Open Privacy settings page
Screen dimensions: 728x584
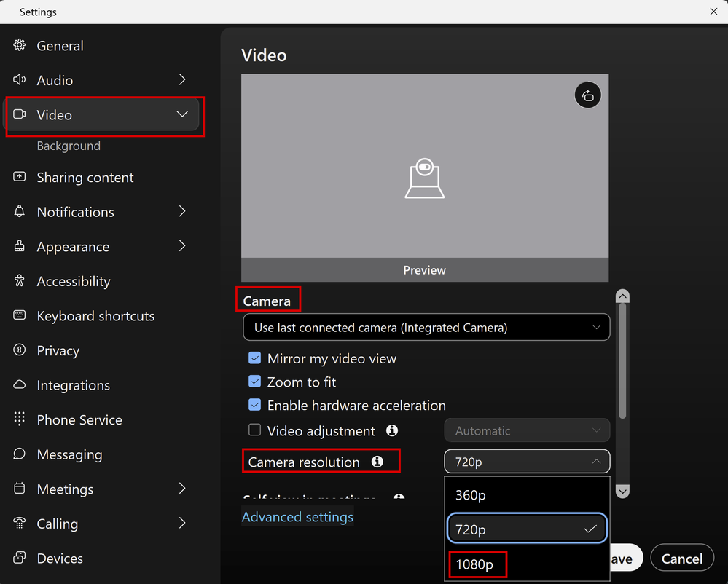[58, 350]
